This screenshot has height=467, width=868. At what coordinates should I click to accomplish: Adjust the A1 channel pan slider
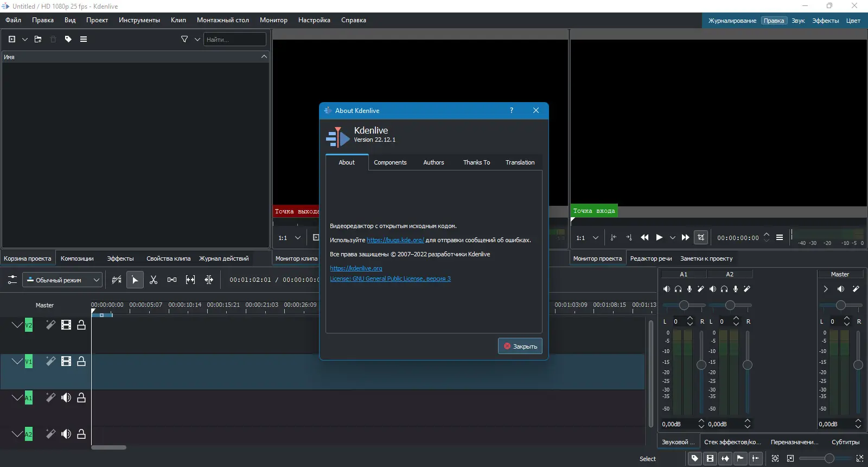(684, 305)
